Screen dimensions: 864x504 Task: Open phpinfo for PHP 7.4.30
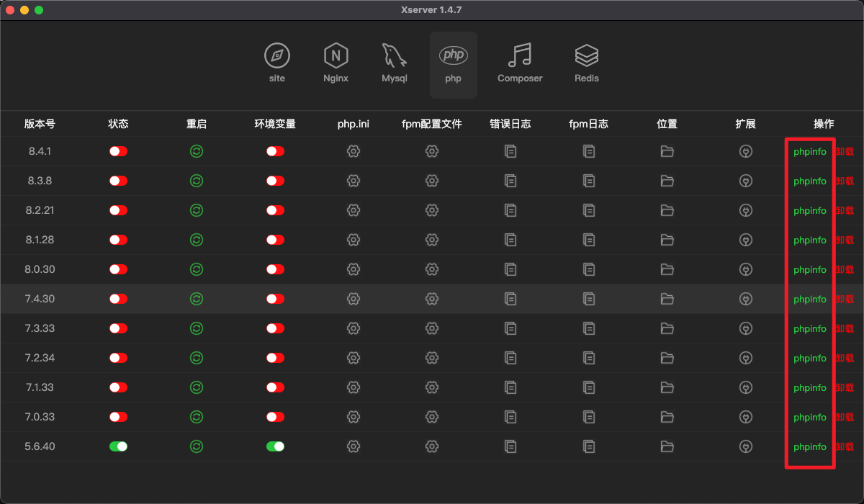click(810, 300)
